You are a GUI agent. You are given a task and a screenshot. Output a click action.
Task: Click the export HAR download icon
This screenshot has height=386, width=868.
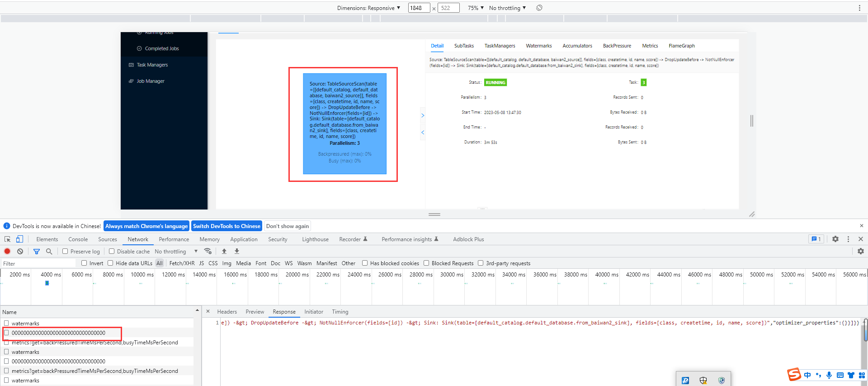pyautogui.click(x=237, y=251)
